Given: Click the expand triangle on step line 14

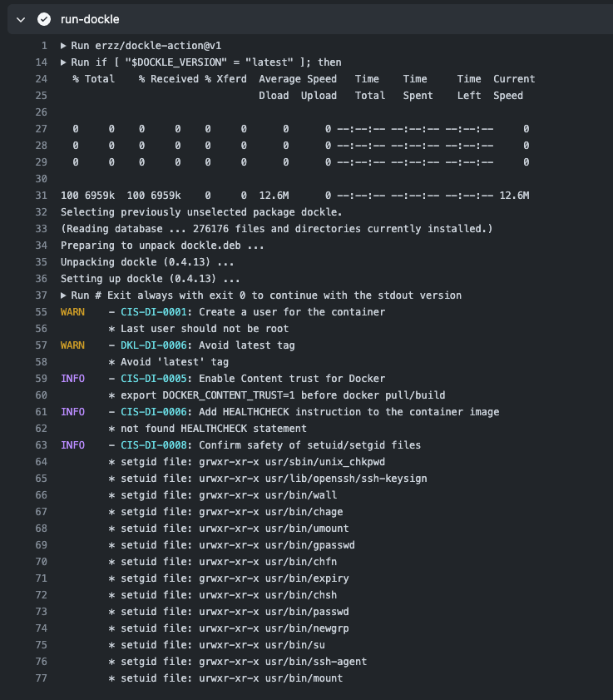Looking at the screenshot, I should (x=62, y=62).
